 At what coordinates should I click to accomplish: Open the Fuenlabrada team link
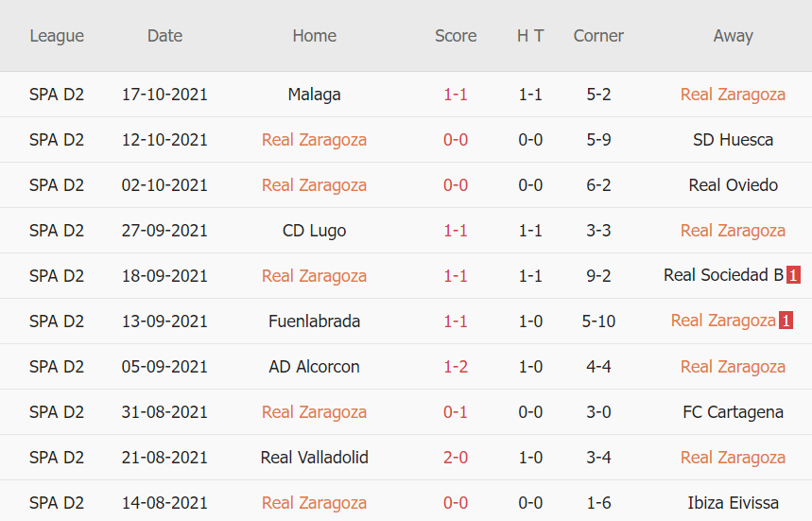point(315,321)
